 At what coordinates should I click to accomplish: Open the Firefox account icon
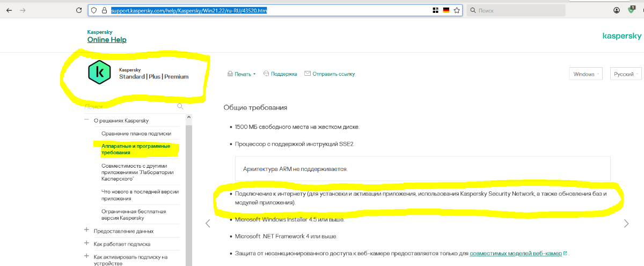[x=617, y=10]
